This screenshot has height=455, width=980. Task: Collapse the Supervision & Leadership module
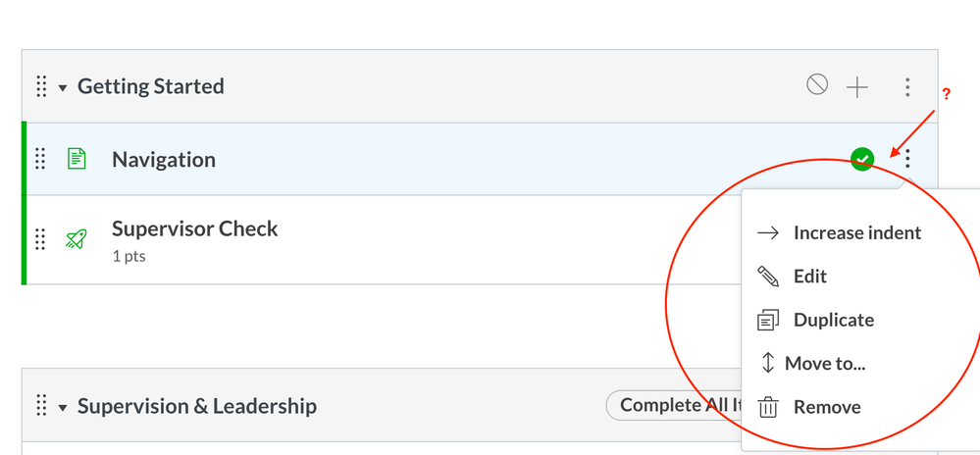click(63, 406)
